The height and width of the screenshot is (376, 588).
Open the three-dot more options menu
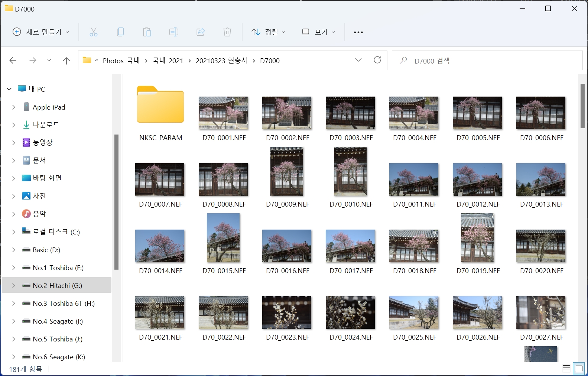(358, 32)
